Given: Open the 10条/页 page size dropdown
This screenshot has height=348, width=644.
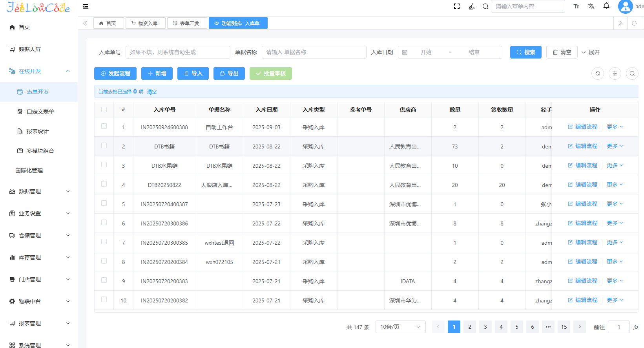Looking at the screenshot, I should [x=400, y=327].
